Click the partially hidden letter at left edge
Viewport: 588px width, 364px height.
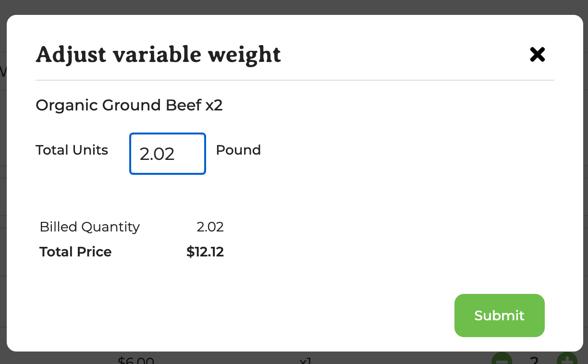tap(2, 72)
